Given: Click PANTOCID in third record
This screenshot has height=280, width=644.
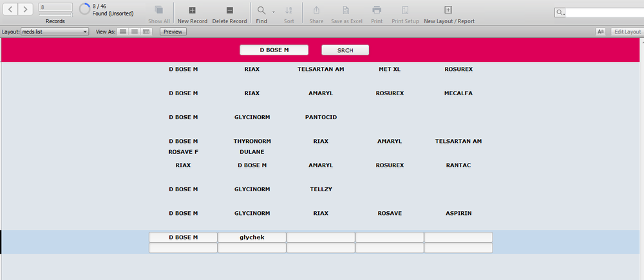Looking at the screenshot, I should (321, 117).
